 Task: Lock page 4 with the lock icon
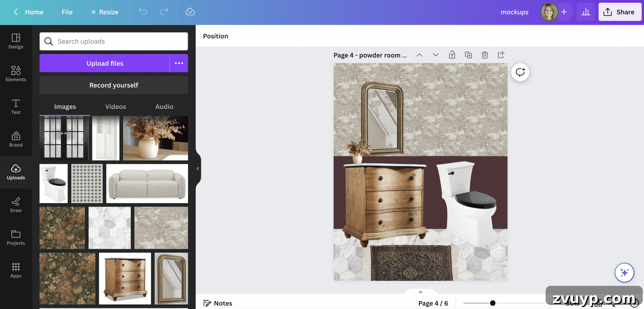(x=452, y=55)
